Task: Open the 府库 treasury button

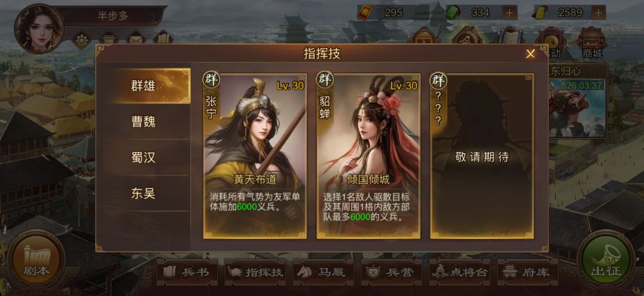Action: (528, 272)
